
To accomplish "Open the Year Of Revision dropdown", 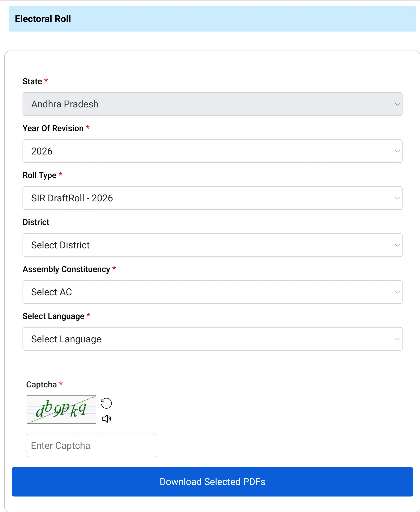I will [x=212, y=151].
